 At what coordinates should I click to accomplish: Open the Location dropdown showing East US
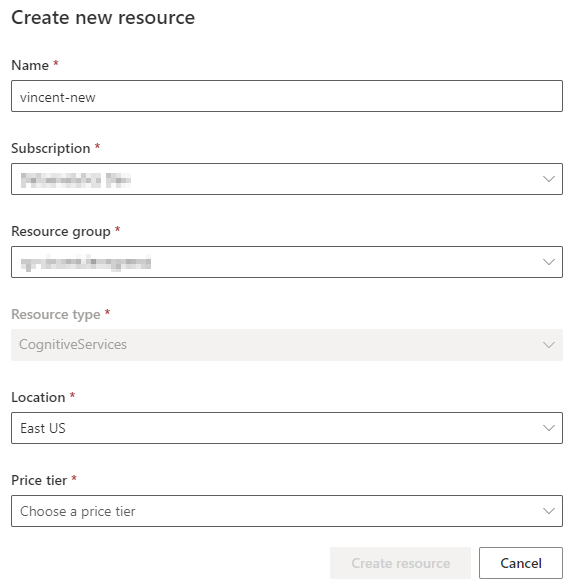pos(287,428)
